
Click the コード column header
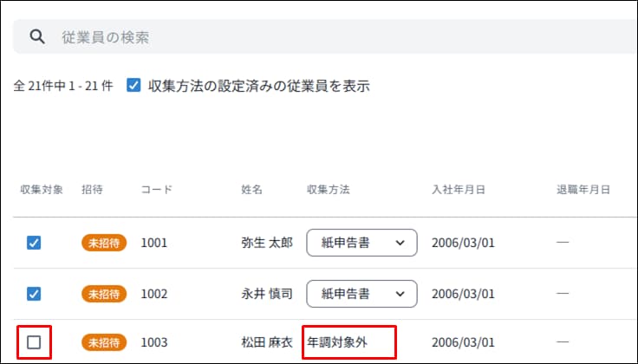156,189
